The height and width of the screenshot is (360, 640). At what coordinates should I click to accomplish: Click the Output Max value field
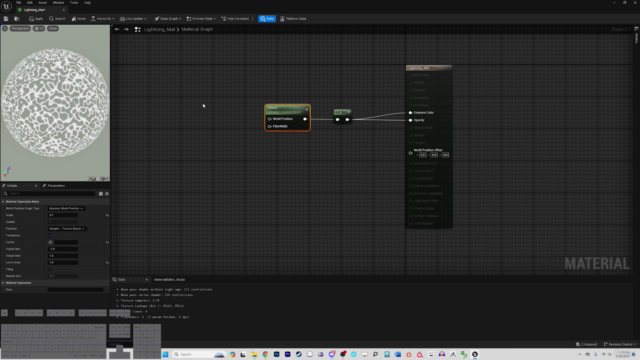63,256
